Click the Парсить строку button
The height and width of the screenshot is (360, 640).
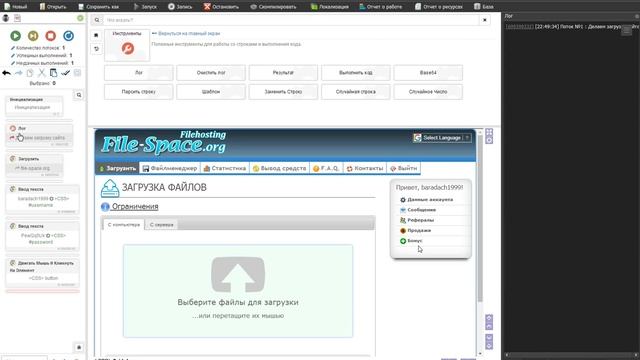pos(139,92)
